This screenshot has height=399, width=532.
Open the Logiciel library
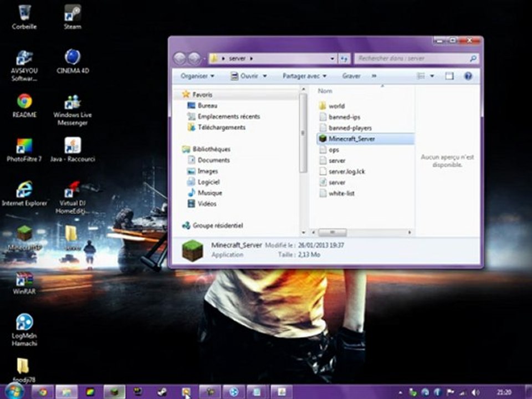click(203, 182)
